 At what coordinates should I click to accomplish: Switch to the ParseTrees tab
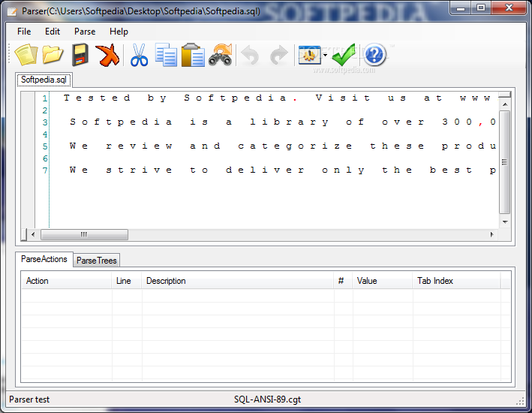[96, 261]
